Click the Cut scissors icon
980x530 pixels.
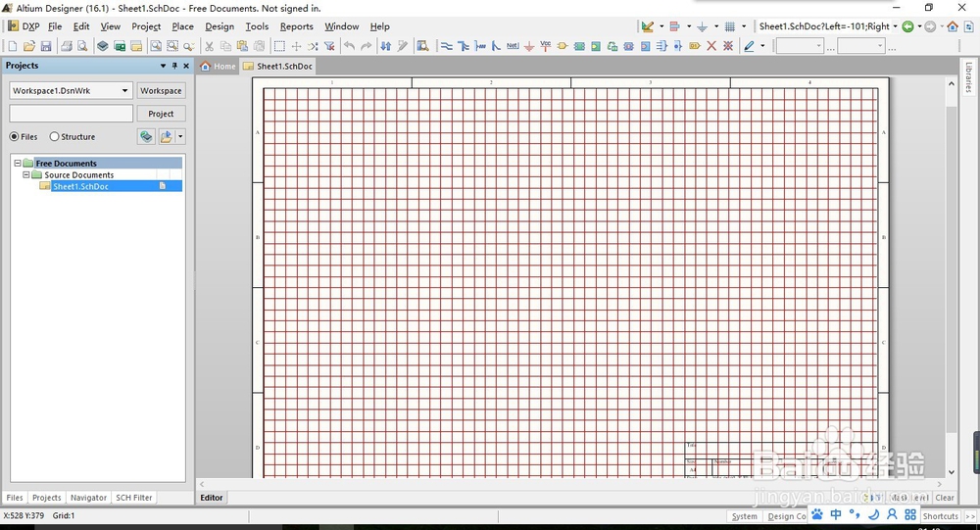[210, 46]
